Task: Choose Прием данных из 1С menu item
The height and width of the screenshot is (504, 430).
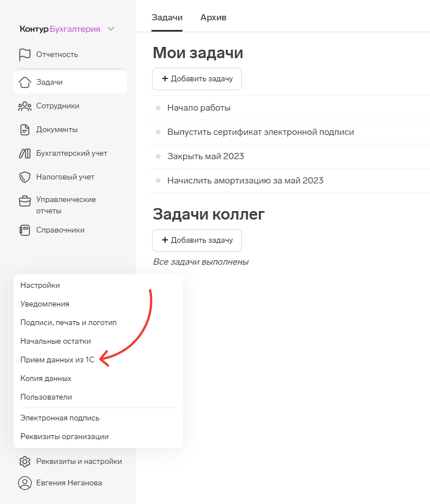Action: 57,360
